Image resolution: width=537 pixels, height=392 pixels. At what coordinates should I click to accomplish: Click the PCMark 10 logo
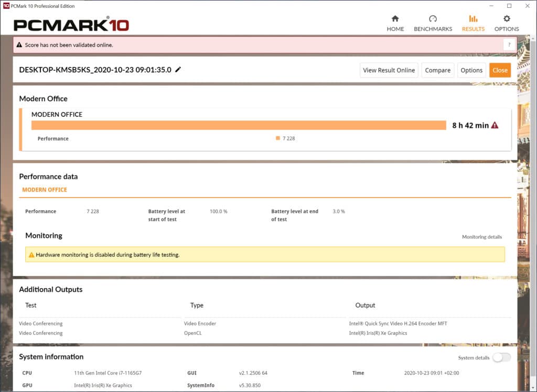point(71,25)
